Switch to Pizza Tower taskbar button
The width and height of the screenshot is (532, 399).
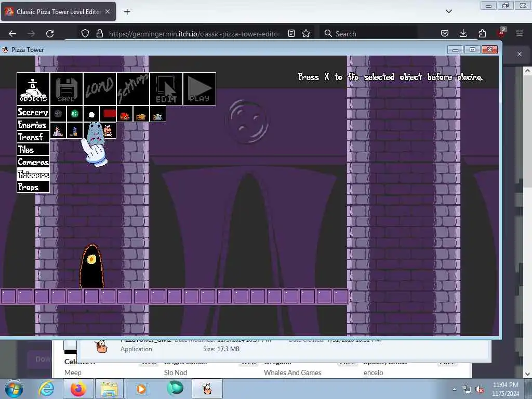tap(207, 389)
